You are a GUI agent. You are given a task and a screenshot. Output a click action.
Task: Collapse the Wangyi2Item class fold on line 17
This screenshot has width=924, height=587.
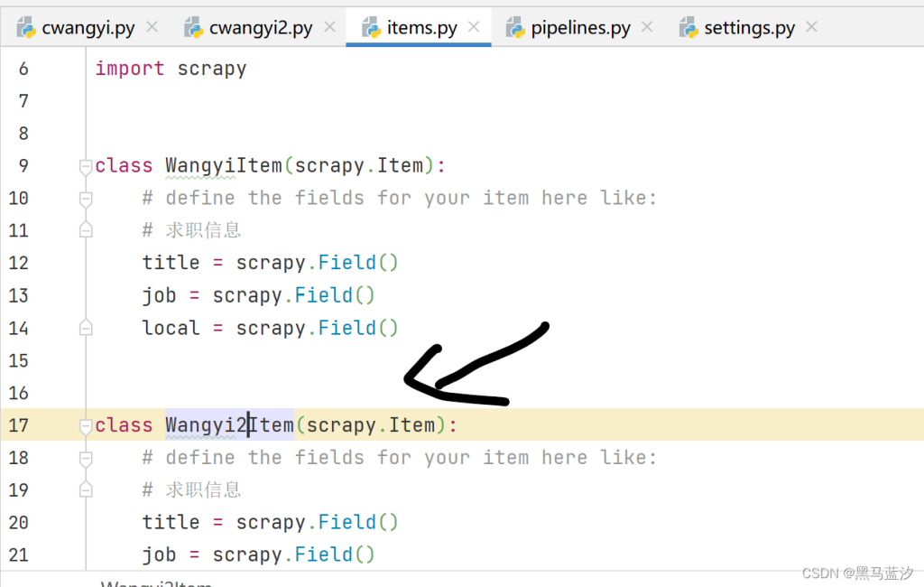click(x=86, y=426)
